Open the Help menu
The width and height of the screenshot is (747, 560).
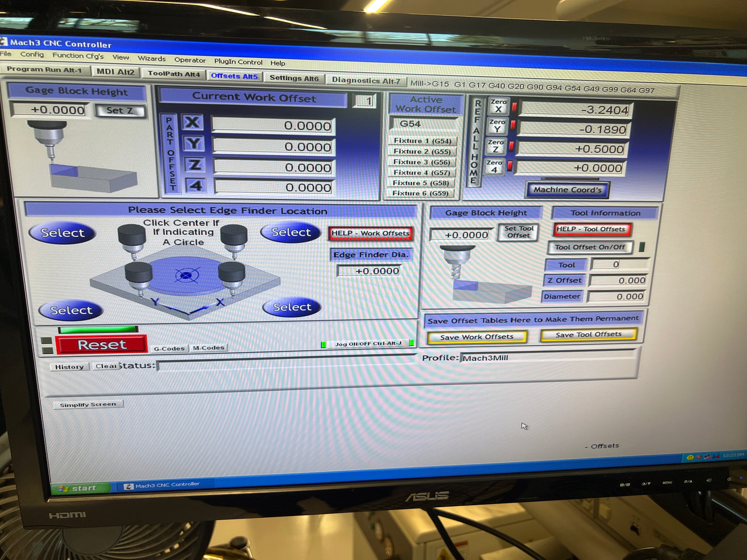[x=278, y=63]
